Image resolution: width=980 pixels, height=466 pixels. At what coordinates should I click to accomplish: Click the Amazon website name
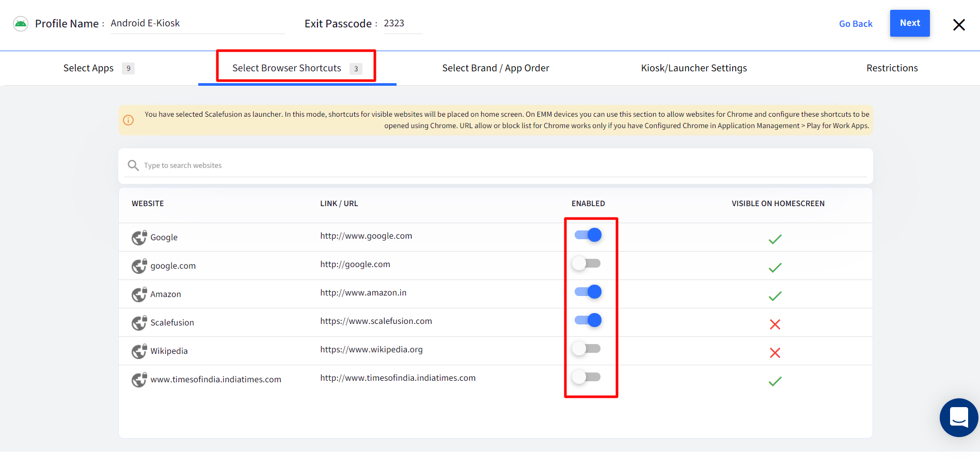tap(166, 294)
